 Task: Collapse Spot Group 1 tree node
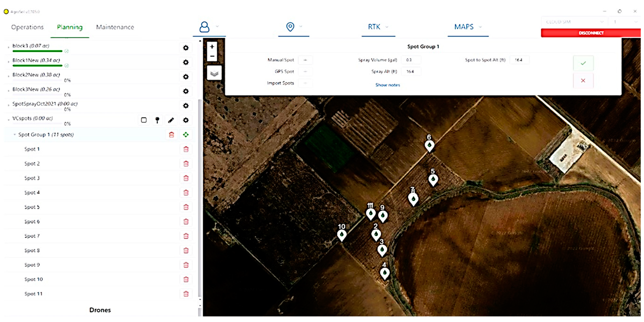pos(15,135)
